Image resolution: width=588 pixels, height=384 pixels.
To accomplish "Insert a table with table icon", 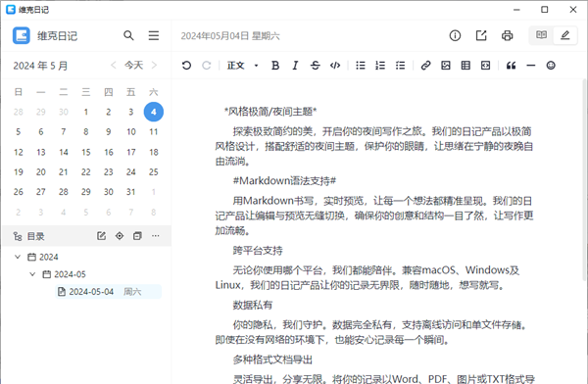I will (x=465, y=66).
